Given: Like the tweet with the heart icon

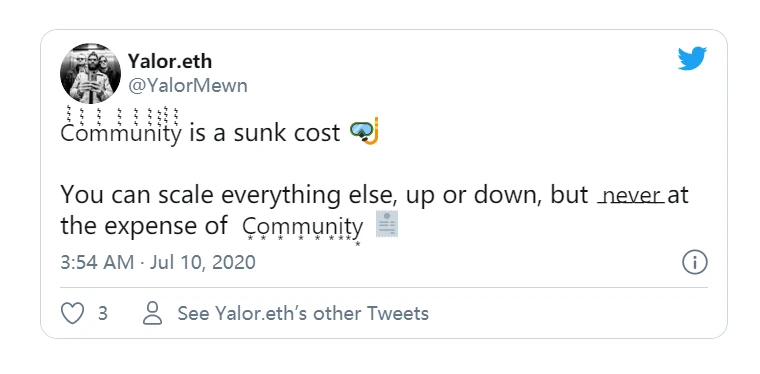Looking at the screenshot, I should 72,313.
